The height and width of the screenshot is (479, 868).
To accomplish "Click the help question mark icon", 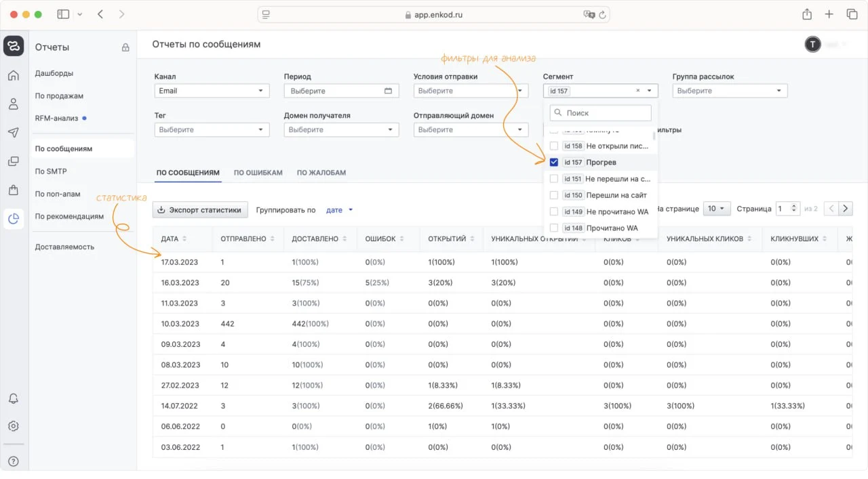I will pyautogui.click(x=14, y=461).
